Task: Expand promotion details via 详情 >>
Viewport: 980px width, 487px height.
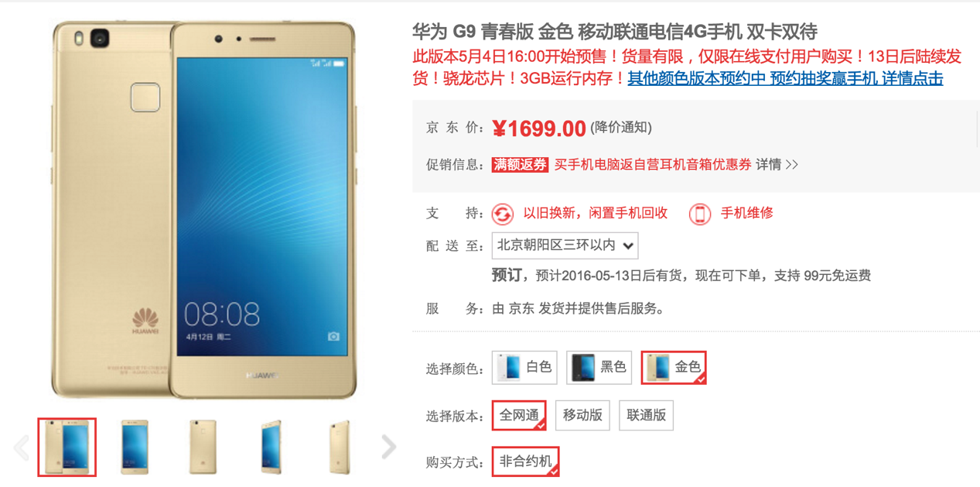Action: pyautogui.click(x=777, y=164)
